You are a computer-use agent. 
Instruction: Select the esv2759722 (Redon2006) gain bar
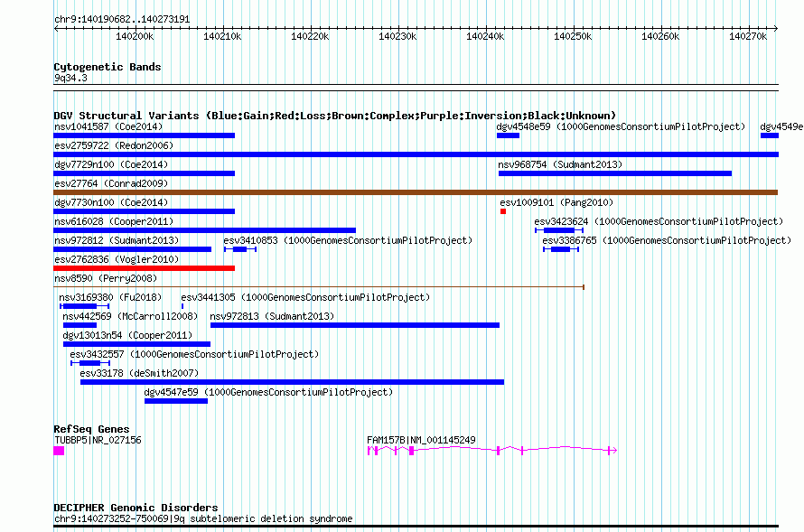click(416, 154)
